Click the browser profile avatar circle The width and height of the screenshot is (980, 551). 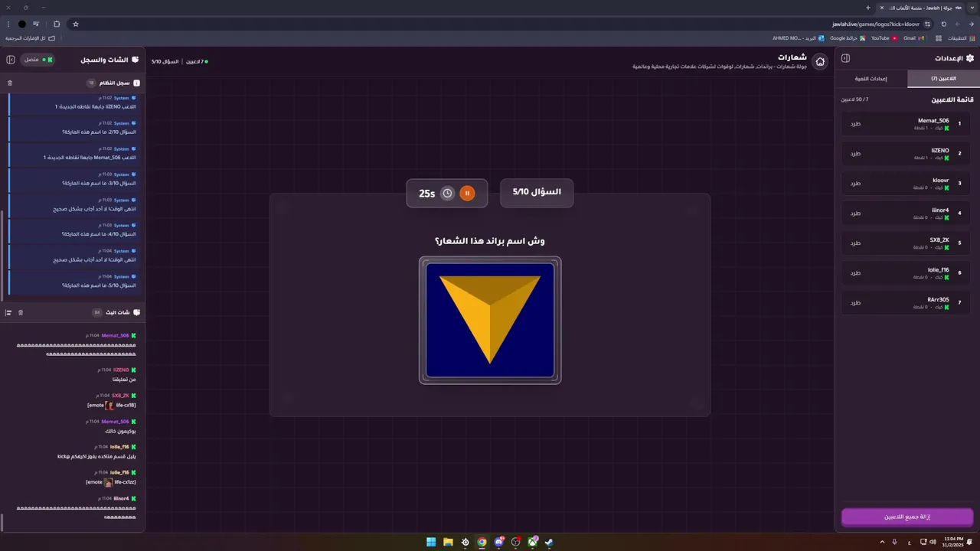[21, 24]
